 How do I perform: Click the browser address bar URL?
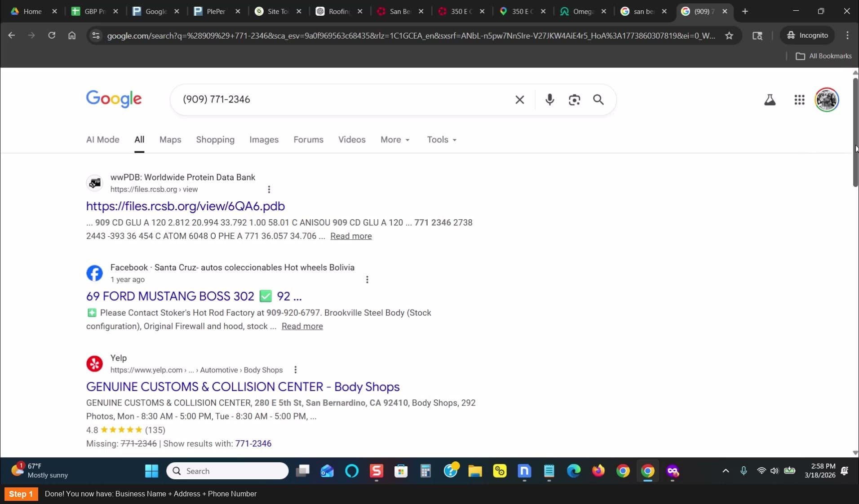pos(411,35)
